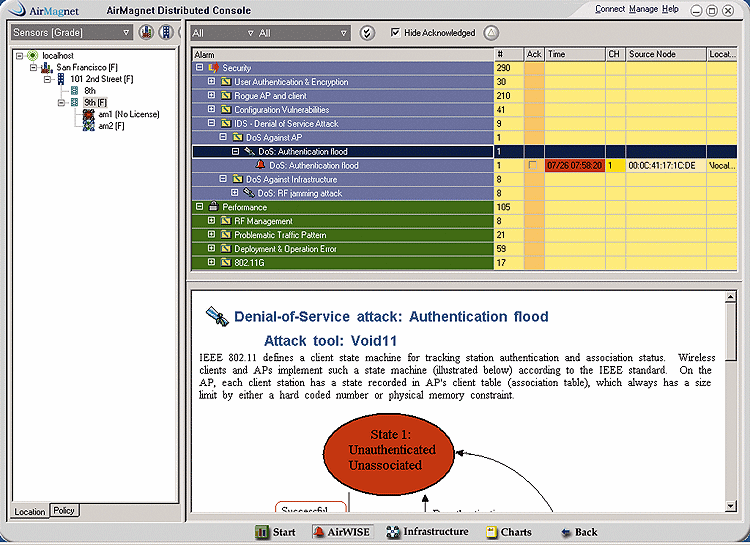Switch to the Policy tab
The height and width of the screenshot is (545, 750).
pyautogui.click(x=64, y=510)
